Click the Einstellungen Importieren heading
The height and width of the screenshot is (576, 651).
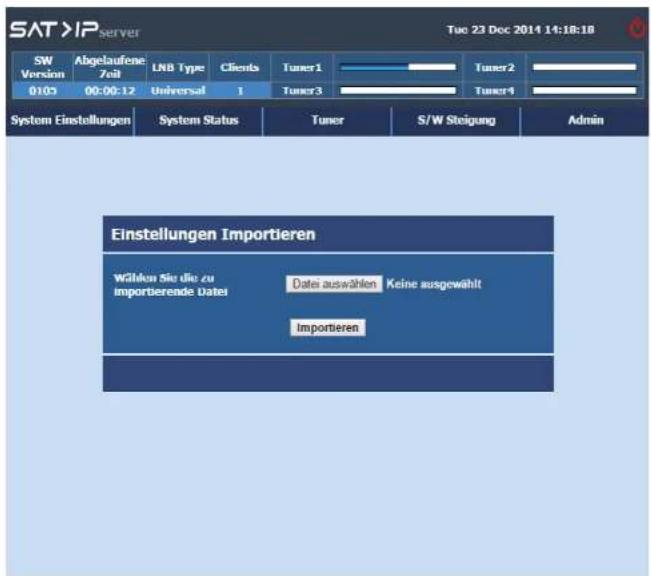click(213, 234)
